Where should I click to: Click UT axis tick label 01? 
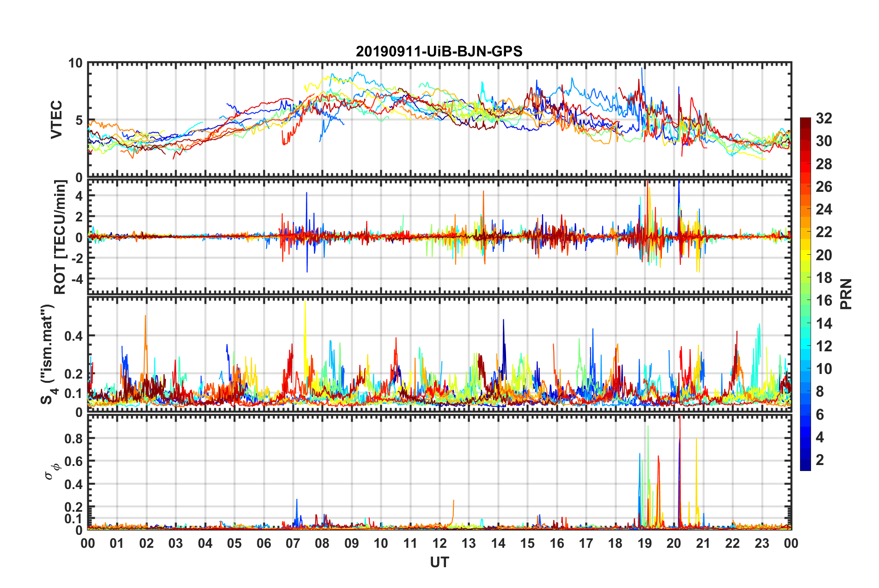pyautogui.click(x=117, y=543)
